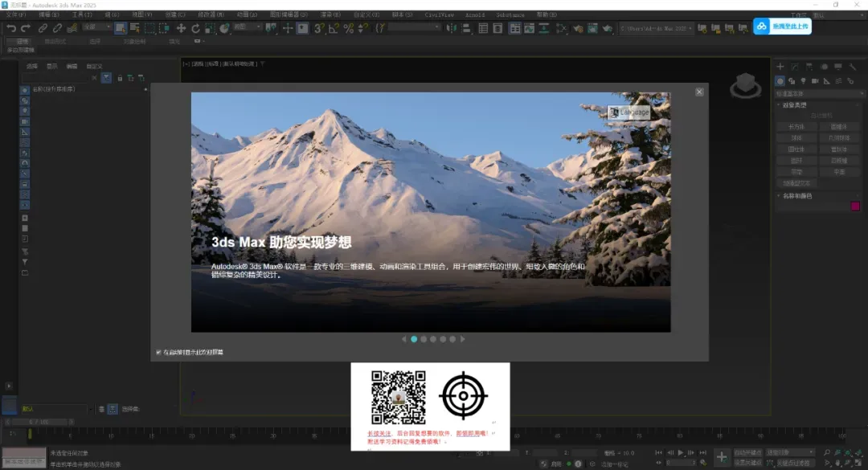Open the project path dropdown
The height and width of the screenshot is (470, 868).
point(657,28)
